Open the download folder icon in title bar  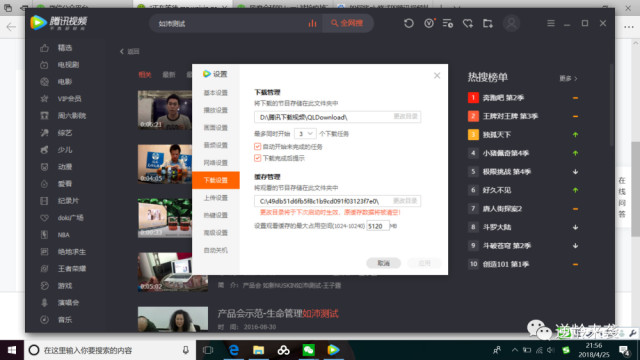488,23
